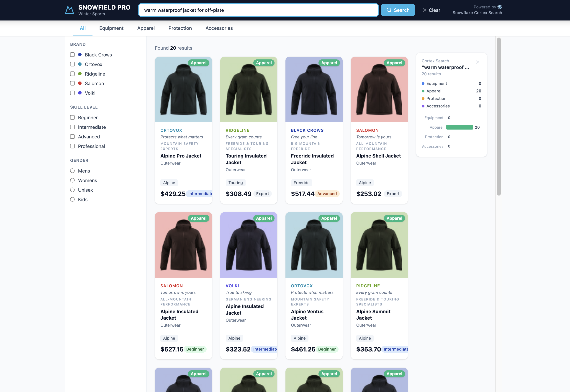Open the Black Crows Freeride Insulated Jacket image
The height and width of the screenshot is (392, 570).
[x=314, y=90]
